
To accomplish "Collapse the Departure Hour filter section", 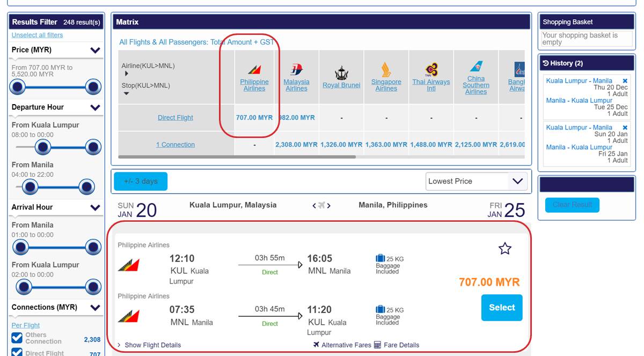I will (96, 107).
